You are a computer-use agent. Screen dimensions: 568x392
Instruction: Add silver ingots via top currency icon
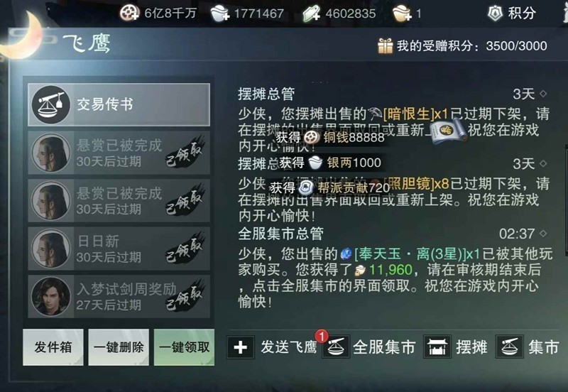point(220,13)
